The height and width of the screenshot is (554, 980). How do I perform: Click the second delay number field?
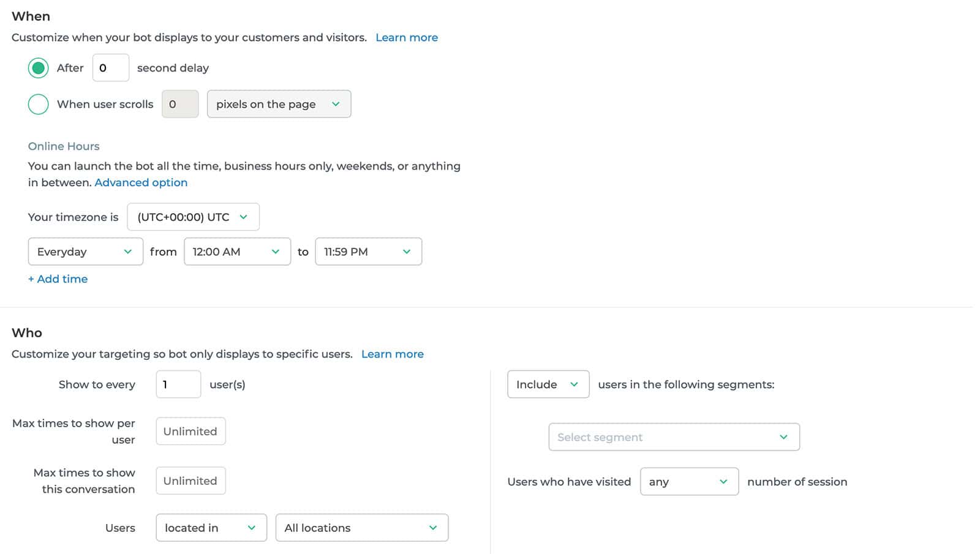pyautogui.click(x=111, y=68)
